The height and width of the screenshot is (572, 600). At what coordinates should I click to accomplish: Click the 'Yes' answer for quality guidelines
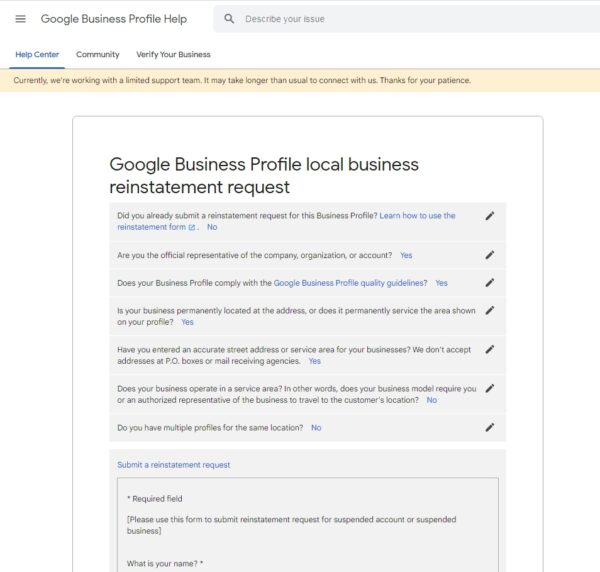pyautogui.click(x=441, y=283)
